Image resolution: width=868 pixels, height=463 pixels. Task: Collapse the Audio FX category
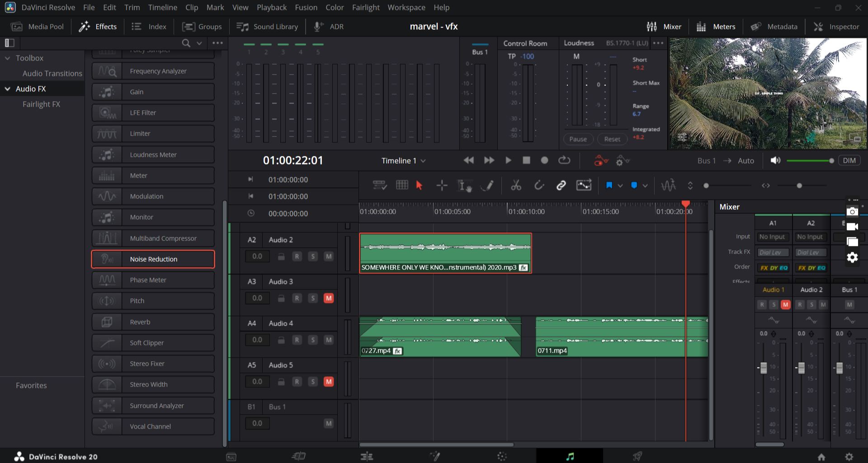click(7, 89)
